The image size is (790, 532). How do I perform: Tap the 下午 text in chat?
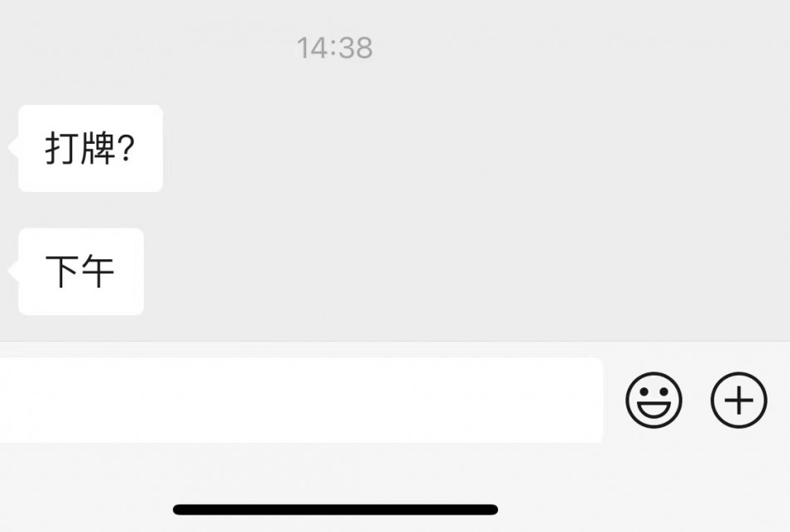point(80,271)
